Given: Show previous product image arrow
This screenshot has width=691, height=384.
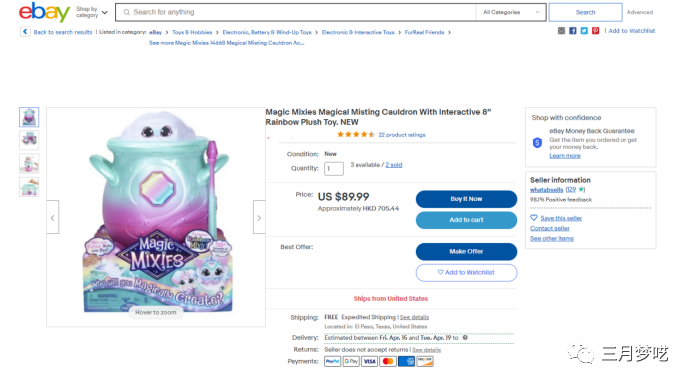Looking at the screenshot, I should coord(52,217).
